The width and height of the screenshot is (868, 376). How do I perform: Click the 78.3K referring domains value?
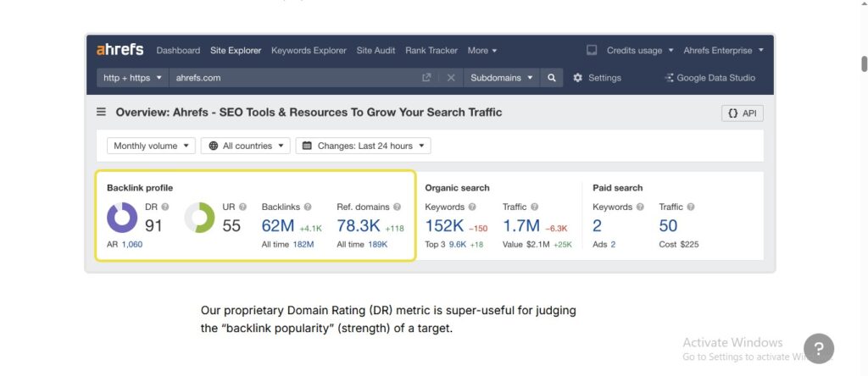tap(359, 225)
